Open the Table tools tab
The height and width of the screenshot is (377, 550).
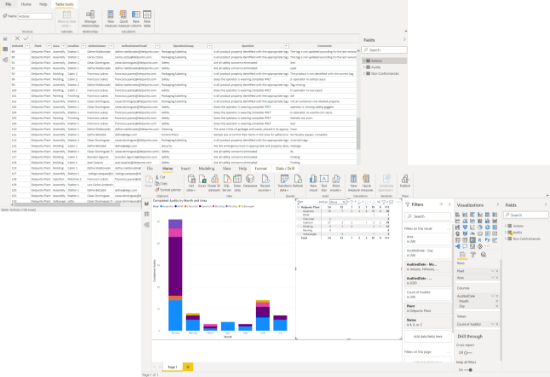[65, 4]
